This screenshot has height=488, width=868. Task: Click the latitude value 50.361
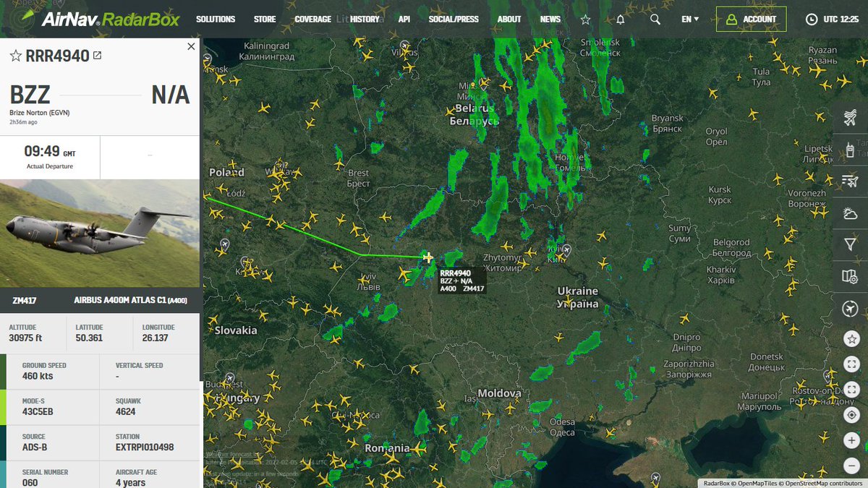tap(89, 338)
